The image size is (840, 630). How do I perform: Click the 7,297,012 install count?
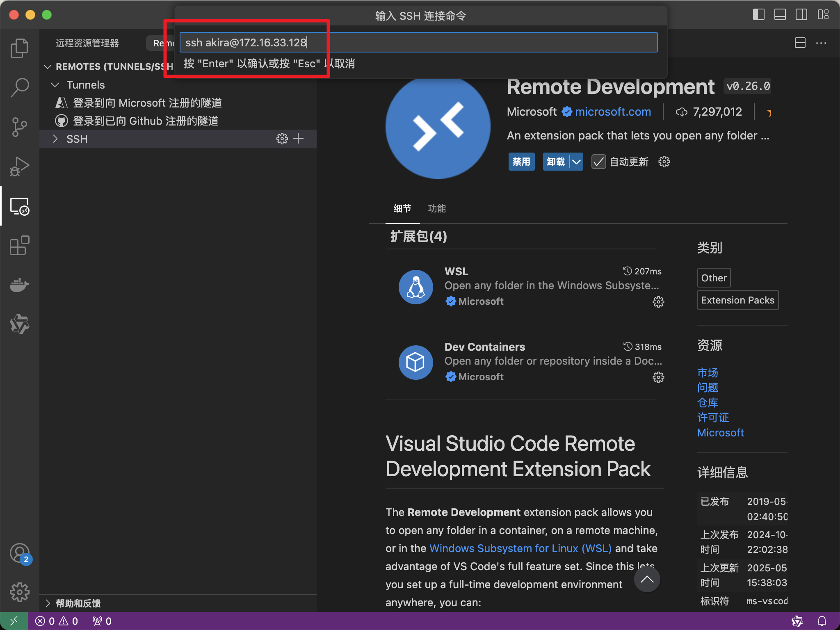709,112
